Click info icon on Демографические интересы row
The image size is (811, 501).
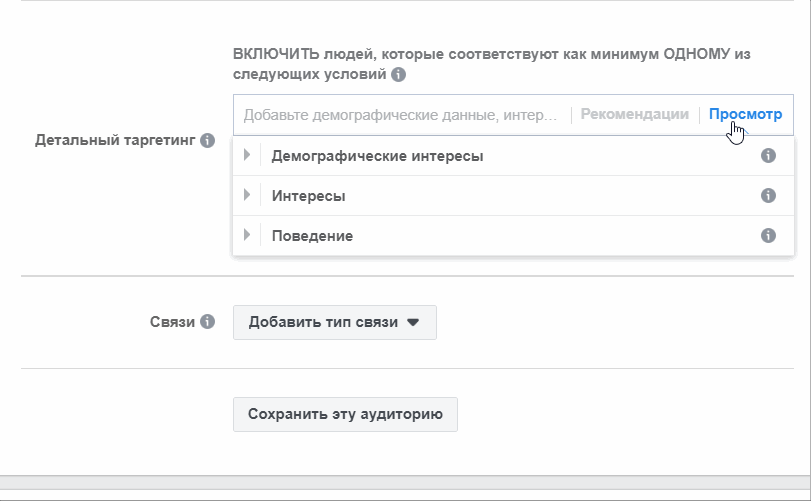coord(768,157)
